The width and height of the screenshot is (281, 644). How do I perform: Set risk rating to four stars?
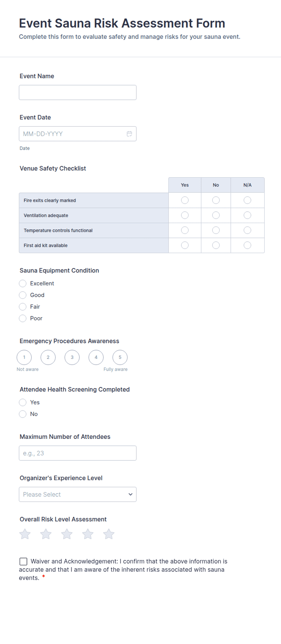(88, 534)
